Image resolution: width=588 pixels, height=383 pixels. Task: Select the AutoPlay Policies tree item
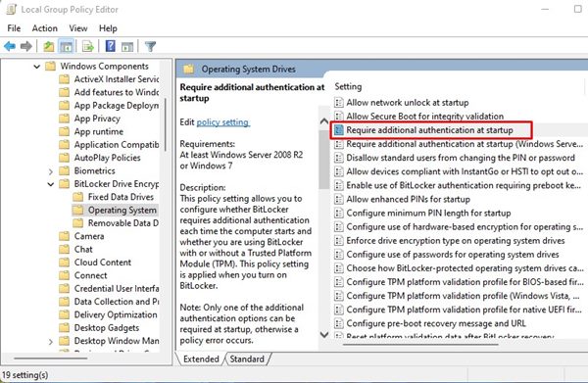tap(107, 158)
